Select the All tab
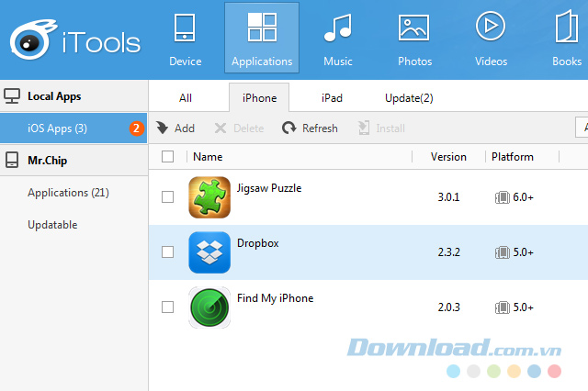The height and width of the screenshot is (391, 588). coord(186,97)
